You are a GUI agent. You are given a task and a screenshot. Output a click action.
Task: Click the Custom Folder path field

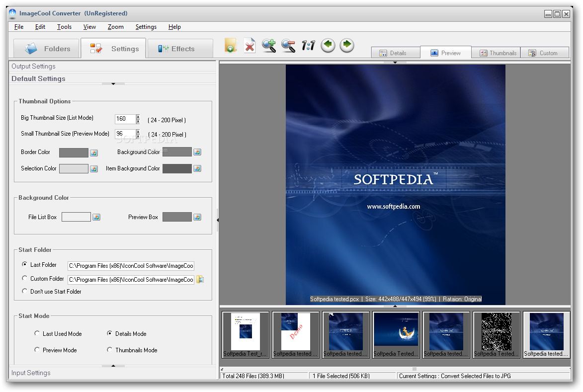point(131,279)
